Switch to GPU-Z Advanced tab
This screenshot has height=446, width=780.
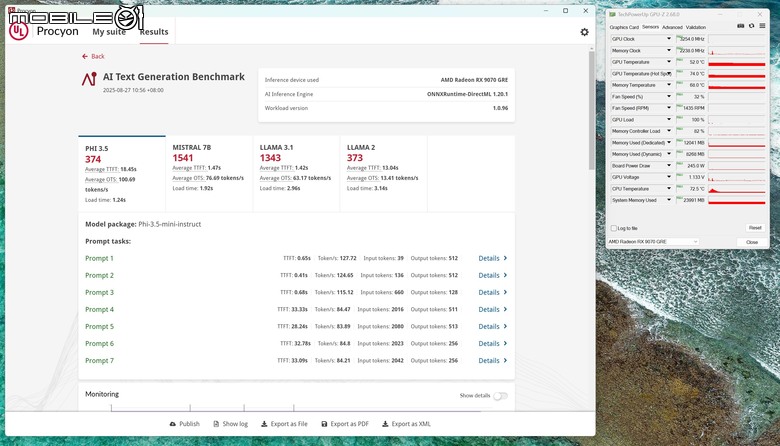(x=672, y=27)
